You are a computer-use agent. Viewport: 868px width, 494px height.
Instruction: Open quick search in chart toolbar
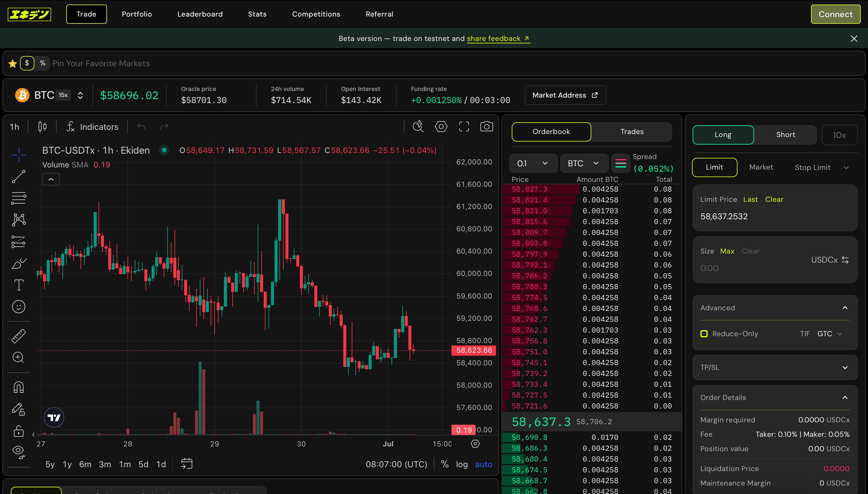(418, 127)
